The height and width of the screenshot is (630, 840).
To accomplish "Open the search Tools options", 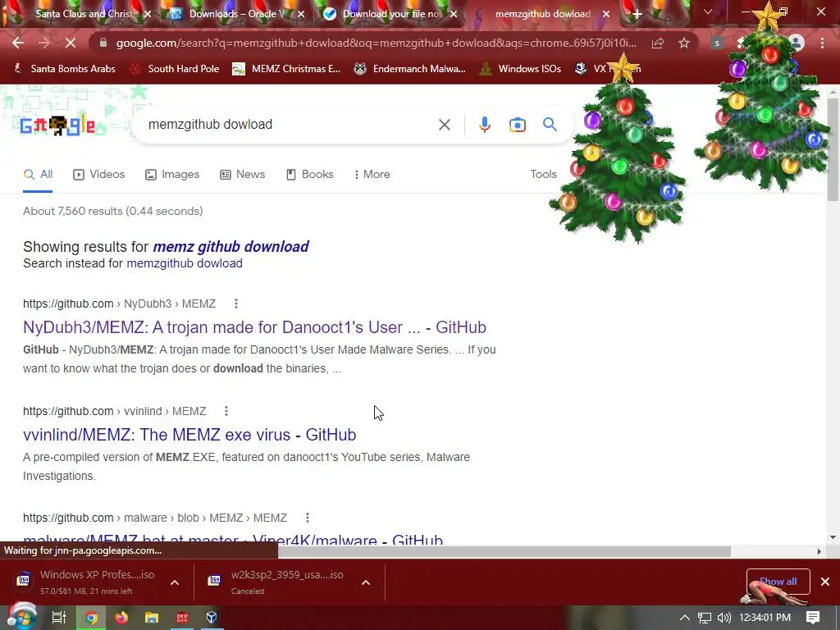I will tap(543, 174).
